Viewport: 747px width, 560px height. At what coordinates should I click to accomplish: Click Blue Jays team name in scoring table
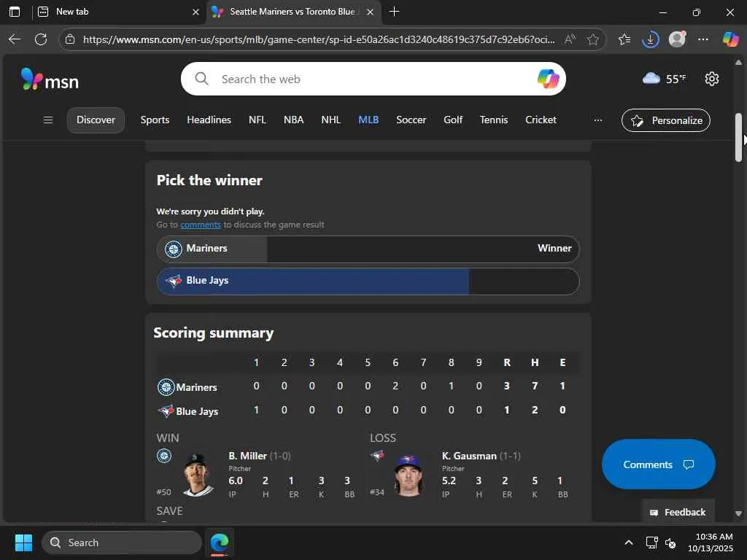197,411
